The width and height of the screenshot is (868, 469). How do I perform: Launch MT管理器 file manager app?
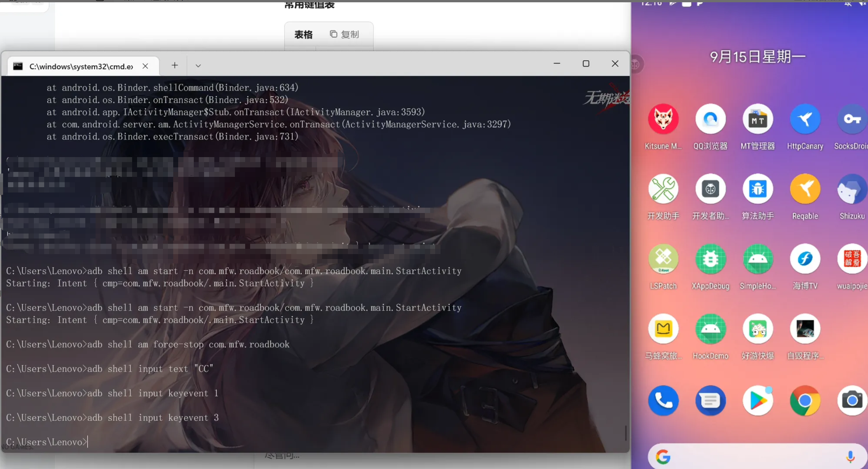(757, 119)
